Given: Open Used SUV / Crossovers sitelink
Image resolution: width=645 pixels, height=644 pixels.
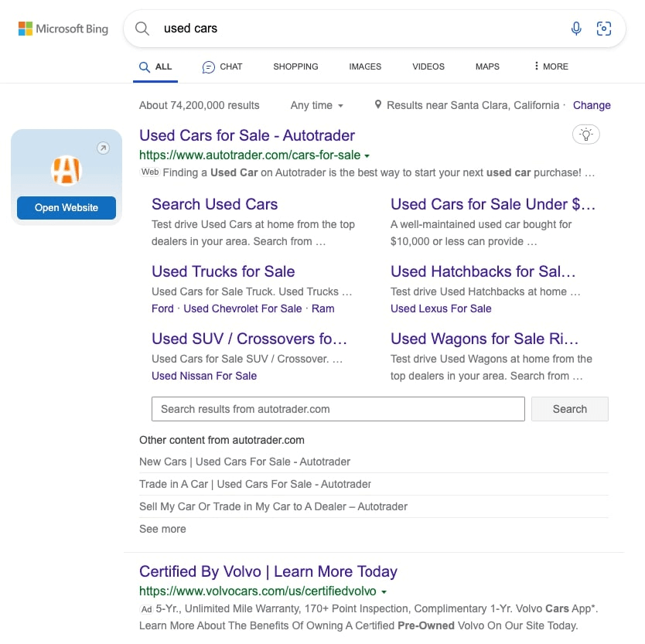Looking at the screenshot, I should tap(249, 339).
